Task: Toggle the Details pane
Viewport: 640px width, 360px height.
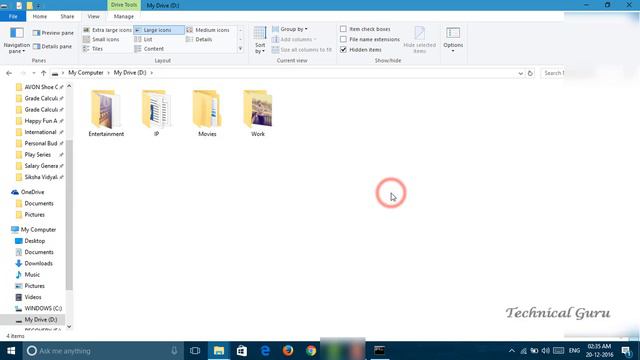Action: coord(52,47)
